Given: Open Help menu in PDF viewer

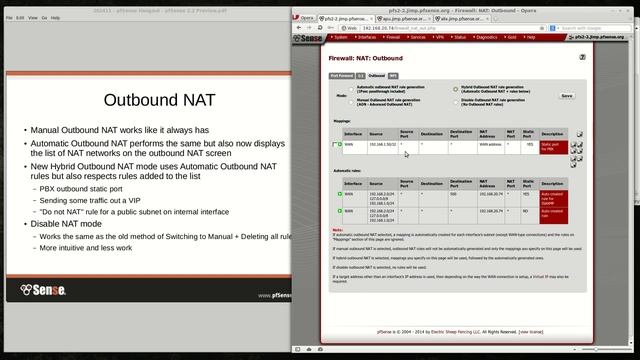Looking at the screenshot, I should tap(55, 18).
